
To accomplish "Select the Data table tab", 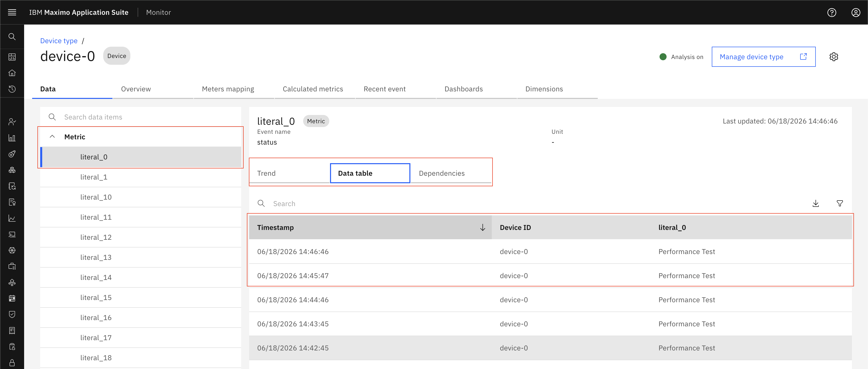I will tap(370, 173).
